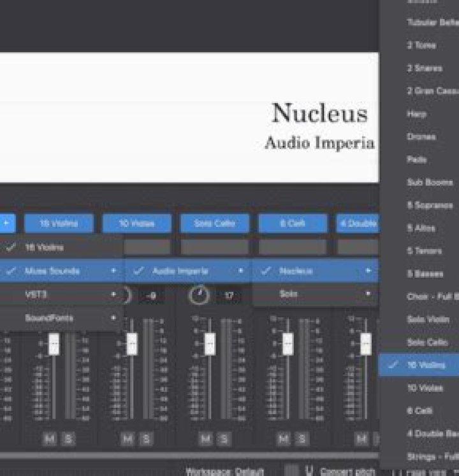Solo the 16 Violins channel

[69, 439]
